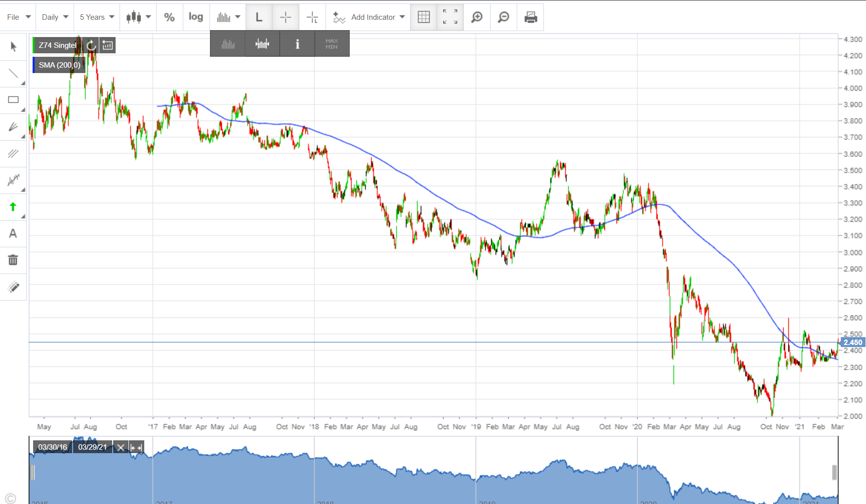Screen dimensions: 866x504
Task: Click the blue SMA color swatch
Action: [x=34, y=65]
